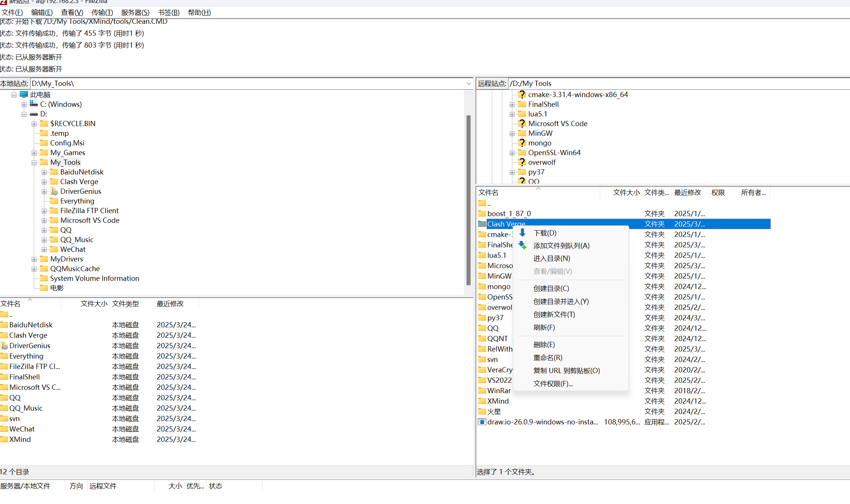Click the 此电脑 computer icon
This screenshot has width=850, height=504.
pos(24,94)
